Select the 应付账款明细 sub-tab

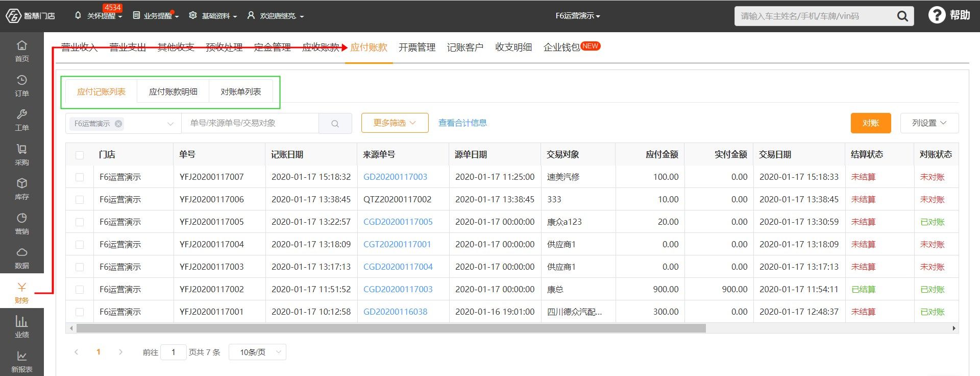(173, 92)
